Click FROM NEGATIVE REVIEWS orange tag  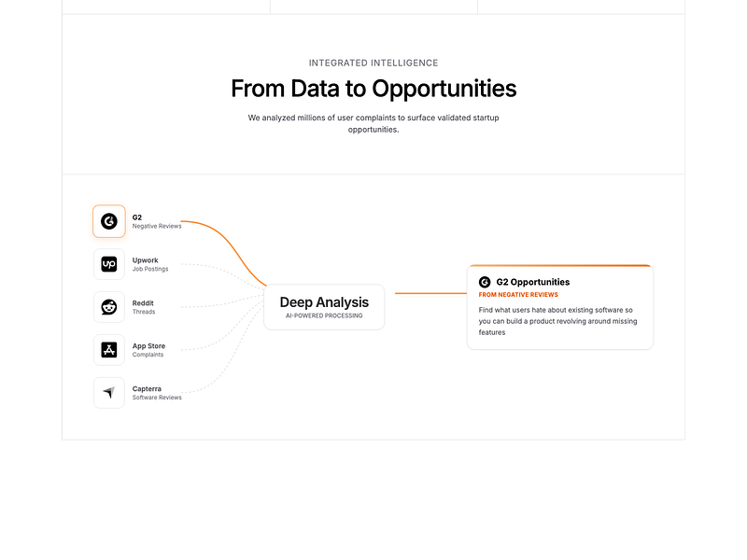(x=518, y=295)
